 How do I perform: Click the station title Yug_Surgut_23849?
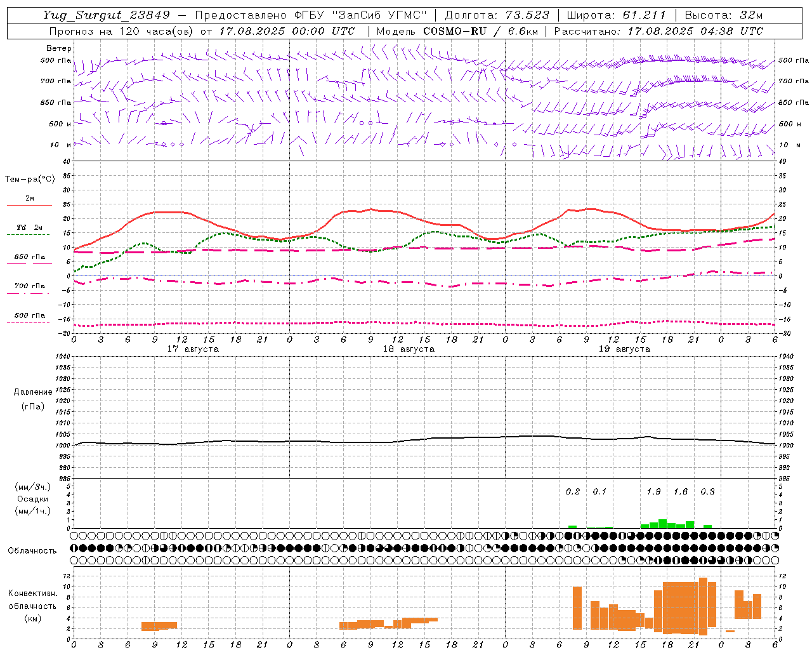coord(107,15)
